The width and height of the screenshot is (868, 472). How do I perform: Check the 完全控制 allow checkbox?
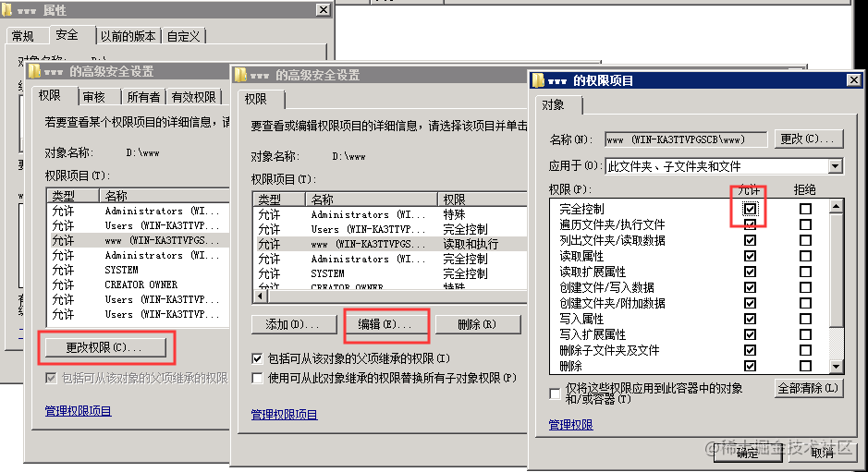(750, 210)
